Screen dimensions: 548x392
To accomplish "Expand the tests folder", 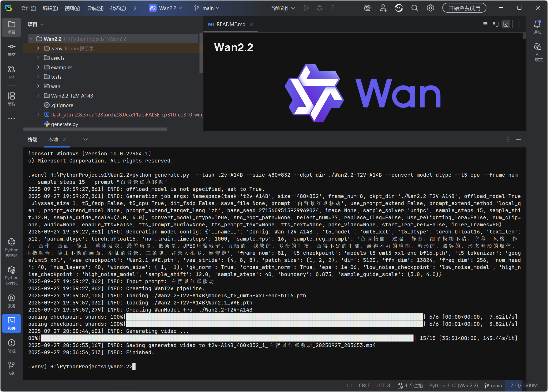I will coord(38,77).
